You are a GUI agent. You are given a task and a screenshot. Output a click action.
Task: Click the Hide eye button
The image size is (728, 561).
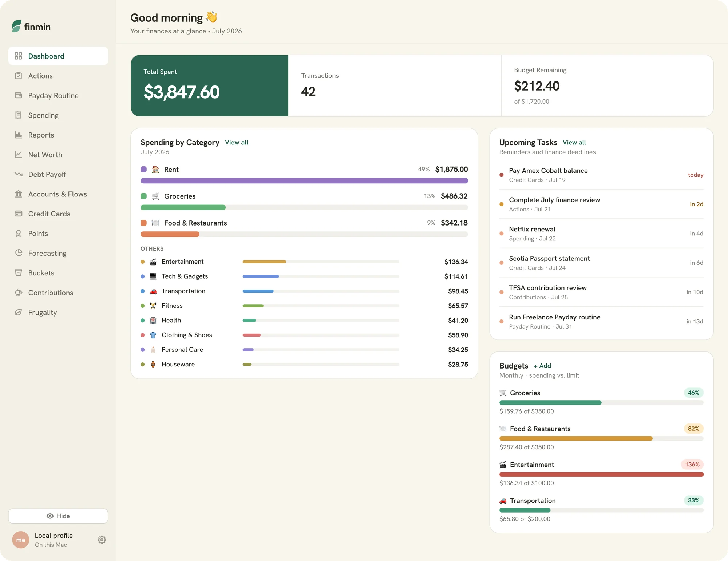(58, 516)
